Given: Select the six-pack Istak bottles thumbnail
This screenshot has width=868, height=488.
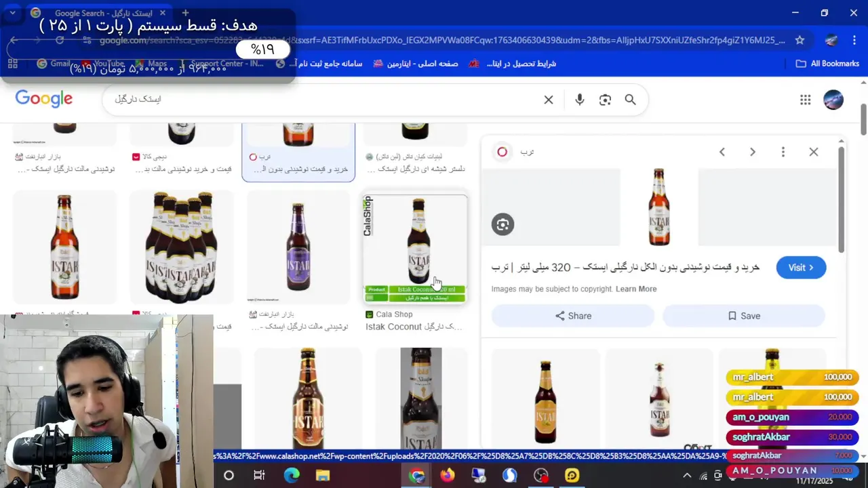Looking at the screenshot, I should [x=182, y=247].
